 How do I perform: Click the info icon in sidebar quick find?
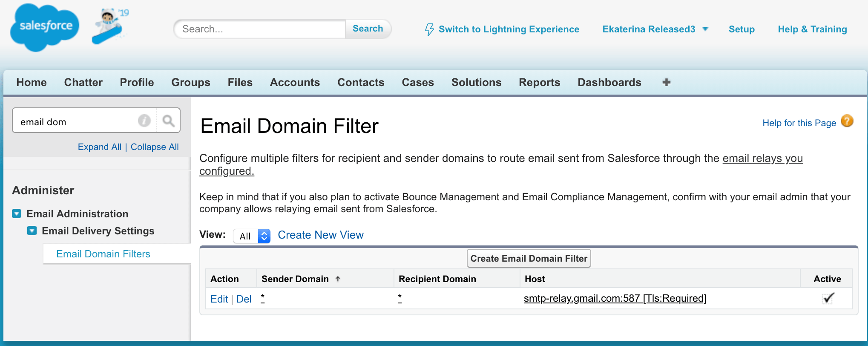click(144, 121)
